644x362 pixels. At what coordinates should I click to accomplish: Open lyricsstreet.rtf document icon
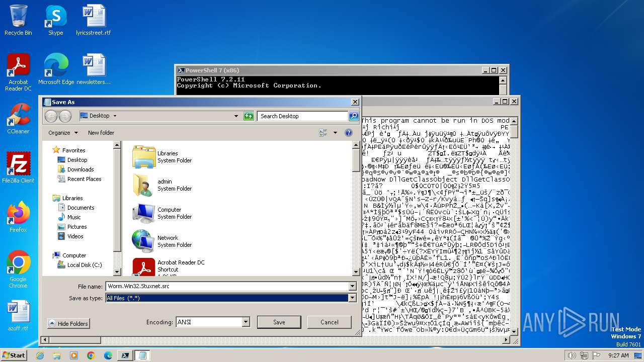pyautogui.click(x=93, y=20)
